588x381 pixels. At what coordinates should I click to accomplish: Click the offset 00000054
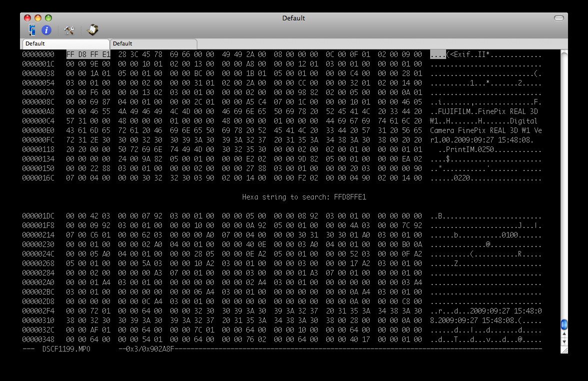38,83
